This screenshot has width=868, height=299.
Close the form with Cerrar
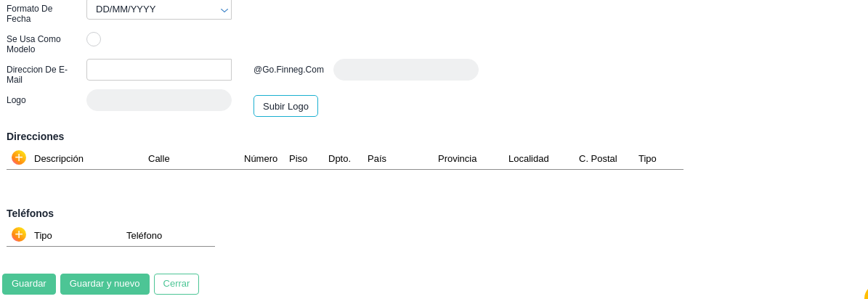[x=177, y=284]
